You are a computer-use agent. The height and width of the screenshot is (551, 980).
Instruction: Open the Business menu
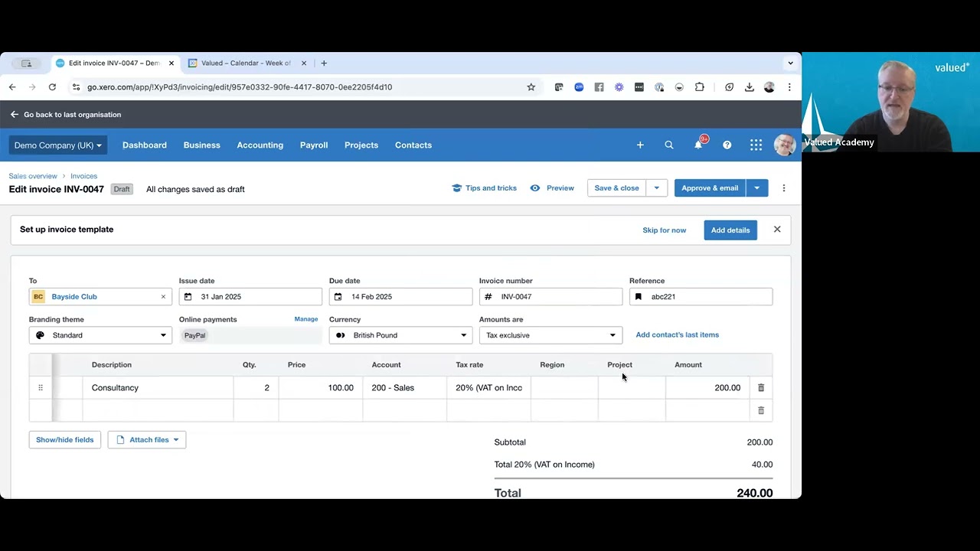pos(201,145)
